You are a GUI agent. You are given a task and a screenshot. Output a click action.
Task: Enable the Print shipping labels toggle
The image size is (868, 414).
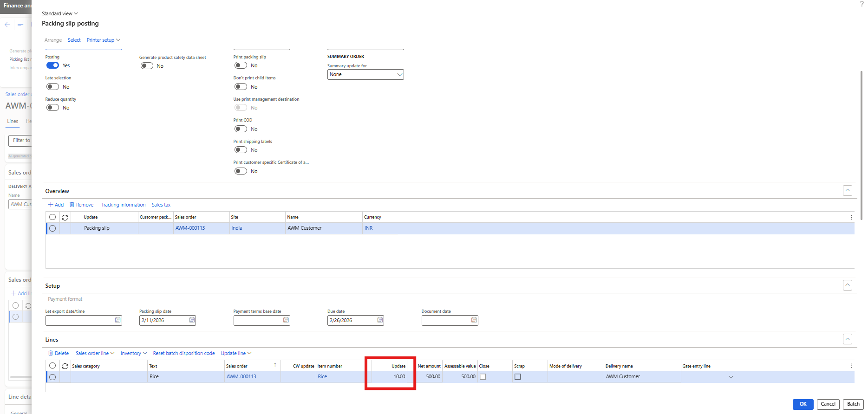(241, 150)
